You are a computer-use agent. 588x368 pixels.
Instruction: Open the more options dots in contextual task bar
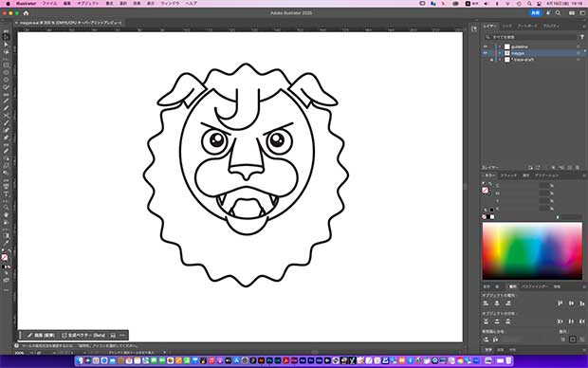click(x=122, y=335)
